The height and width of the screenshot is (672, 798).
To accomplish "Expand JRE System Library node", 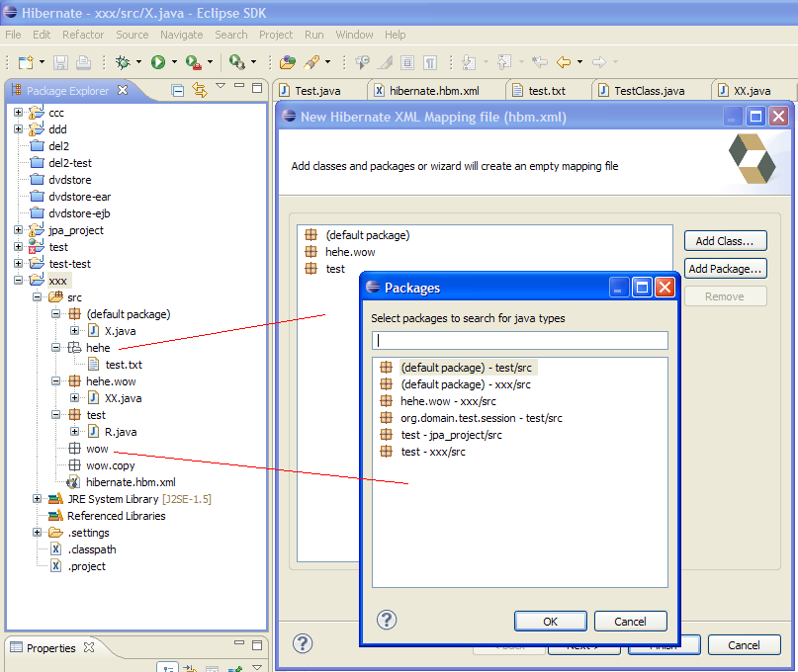I will (x=38, y=498).
